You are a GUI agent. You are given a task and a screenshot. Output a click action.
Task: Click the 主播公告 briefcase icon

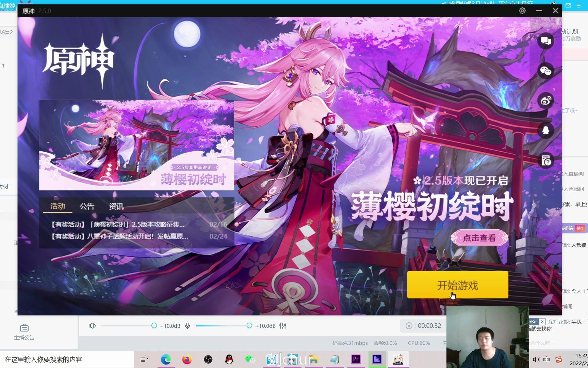pyautogui.click(x=24, y=328)
